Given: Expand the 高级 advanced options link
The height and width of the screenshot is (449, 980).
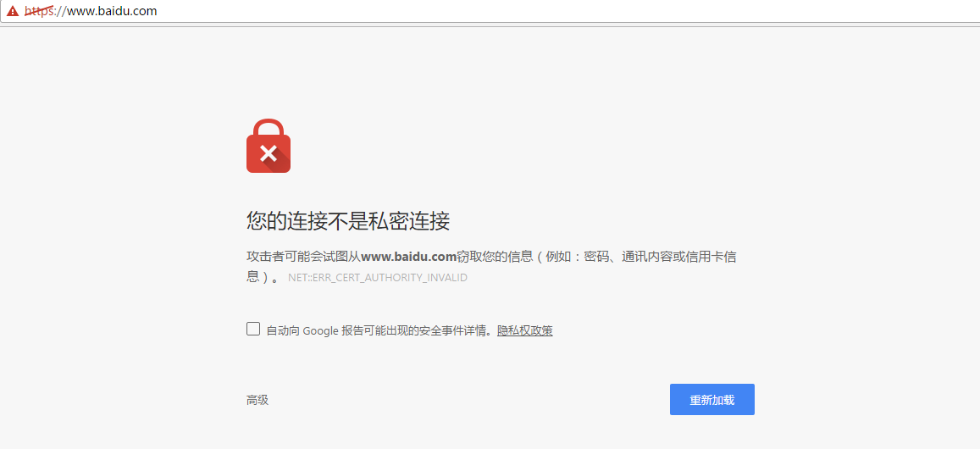Looking at the screenshot, I should coord(257,400).
